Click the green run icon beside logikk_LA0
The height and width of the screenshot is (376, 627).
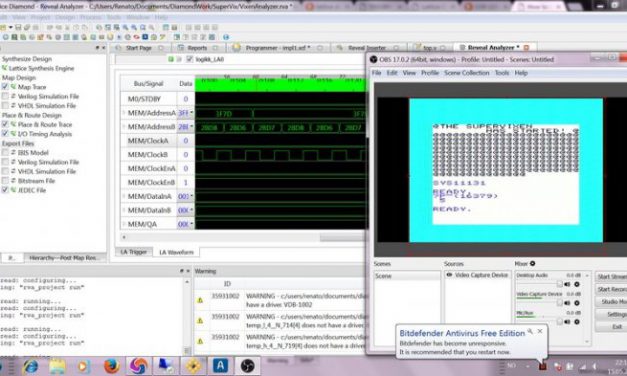tap(171, 59)
